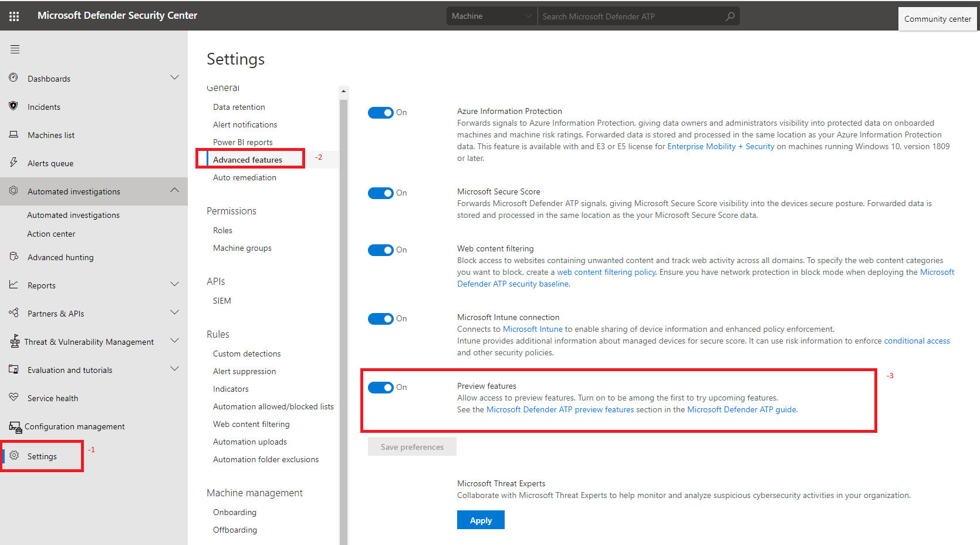Open Roles under Permissions

click(x=222, y=230)
